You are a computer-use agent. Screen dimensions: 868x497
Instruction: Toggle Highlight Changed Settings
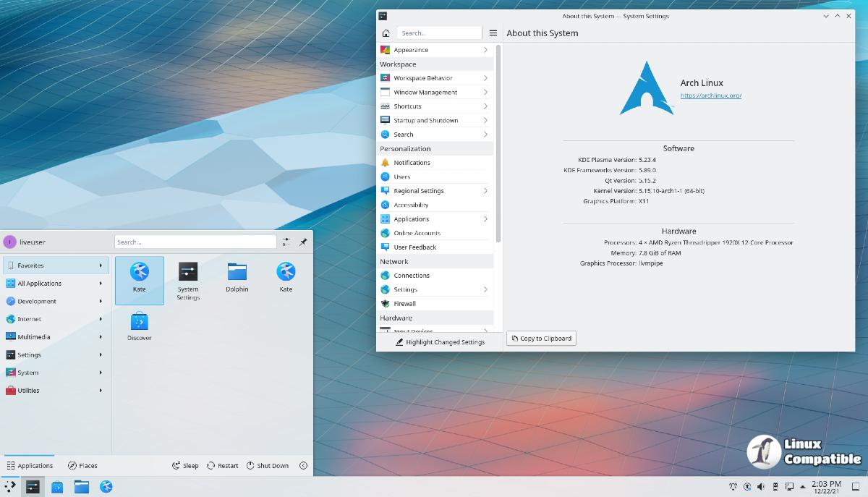[x=440, y=342]
